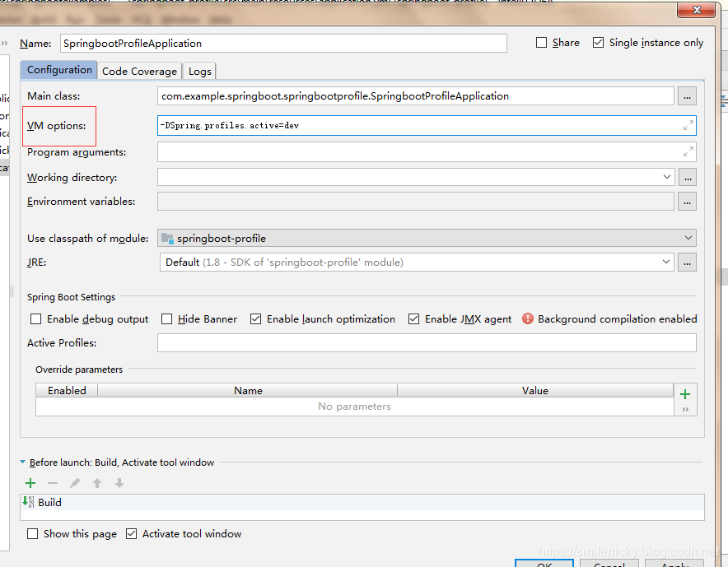Enable debug output checkbox
Viewport: 728px width, 567px height.
[35, 319]
